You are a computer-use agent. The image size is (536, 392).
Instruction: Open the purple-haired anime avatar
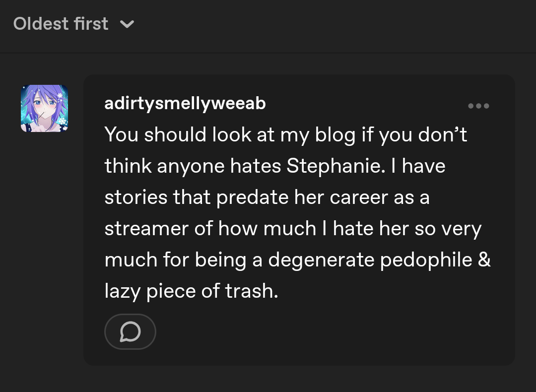click(45, 108)
